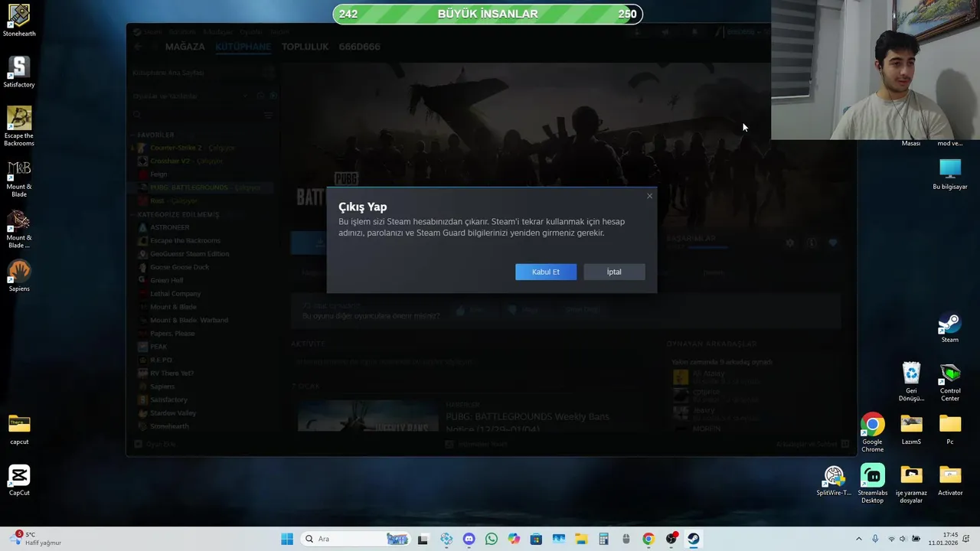This screenshot has height=551, width=980.
Task: Open Sapiens desktop shortcut
Action: click(19, 275)
